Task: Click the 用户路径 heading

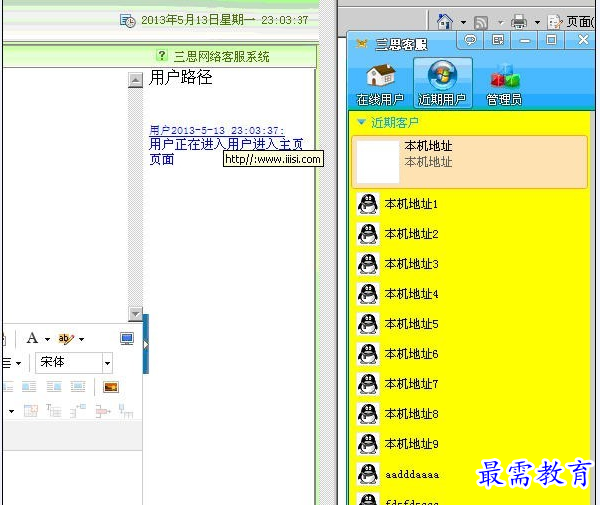Action: 181,77
